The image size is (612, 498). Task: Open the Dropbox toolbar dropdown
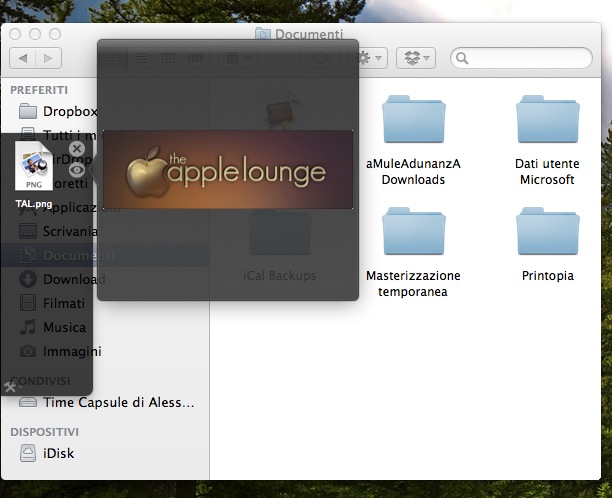[x=416, y=58]
